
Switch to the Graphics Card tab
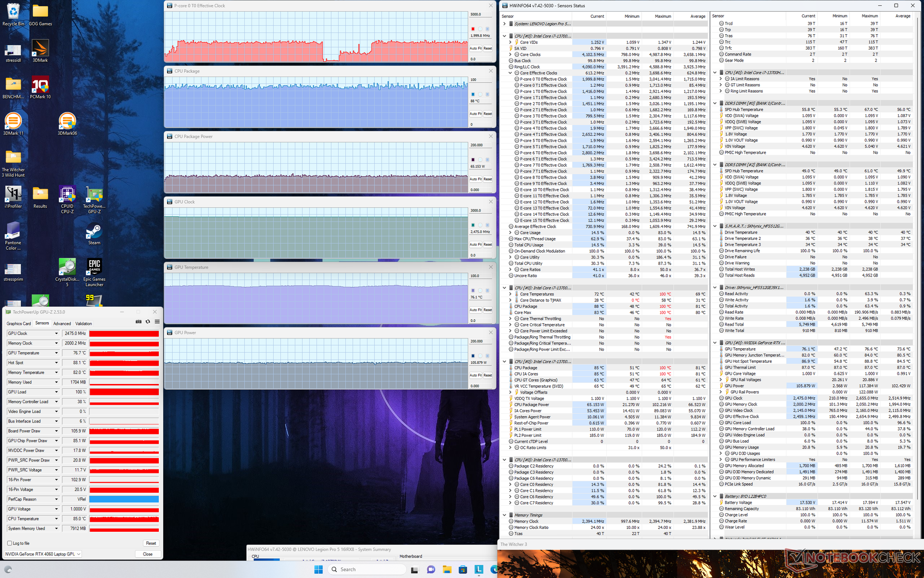click(19, 324)
